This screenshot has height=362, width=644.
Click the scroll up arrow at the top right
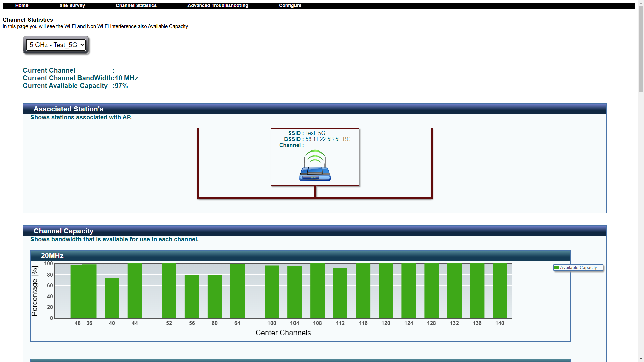pyautogui.click(x=641, y=3)
